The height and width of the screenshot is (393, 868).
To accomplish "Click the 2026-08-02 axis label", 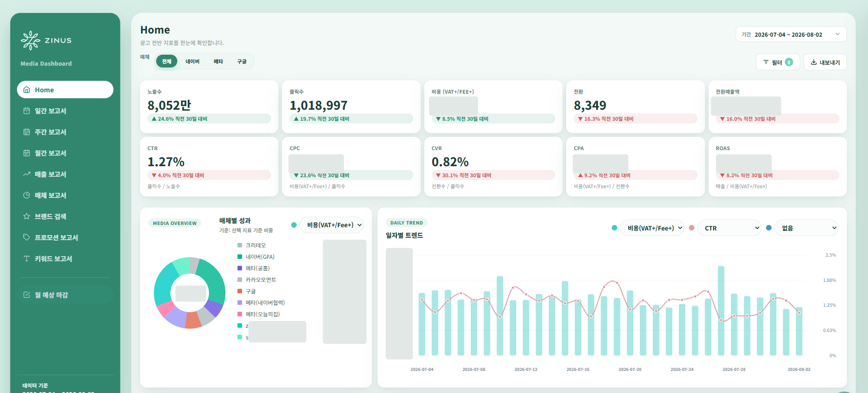I will point(799,369).
